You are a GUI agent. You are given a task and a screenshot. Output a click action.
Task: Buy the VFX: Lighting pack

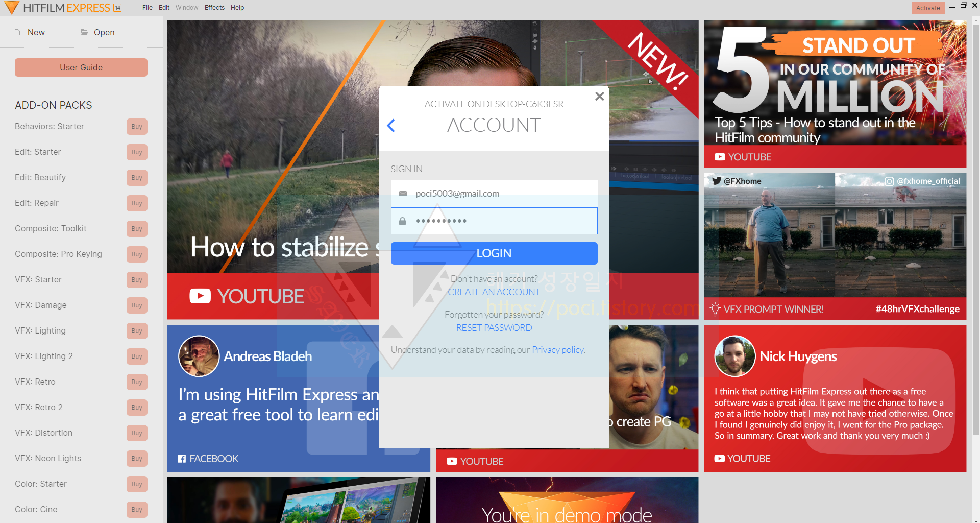coord(137,331)
